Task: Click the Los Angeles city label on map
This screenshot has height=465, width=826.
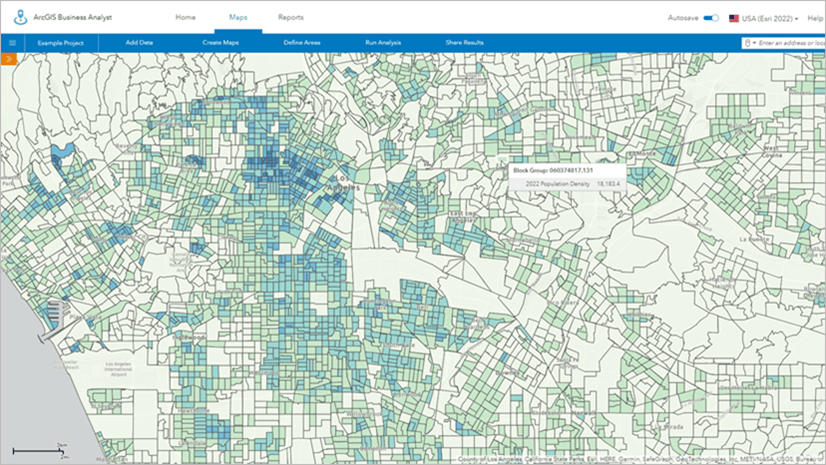Action: [342, 183]
